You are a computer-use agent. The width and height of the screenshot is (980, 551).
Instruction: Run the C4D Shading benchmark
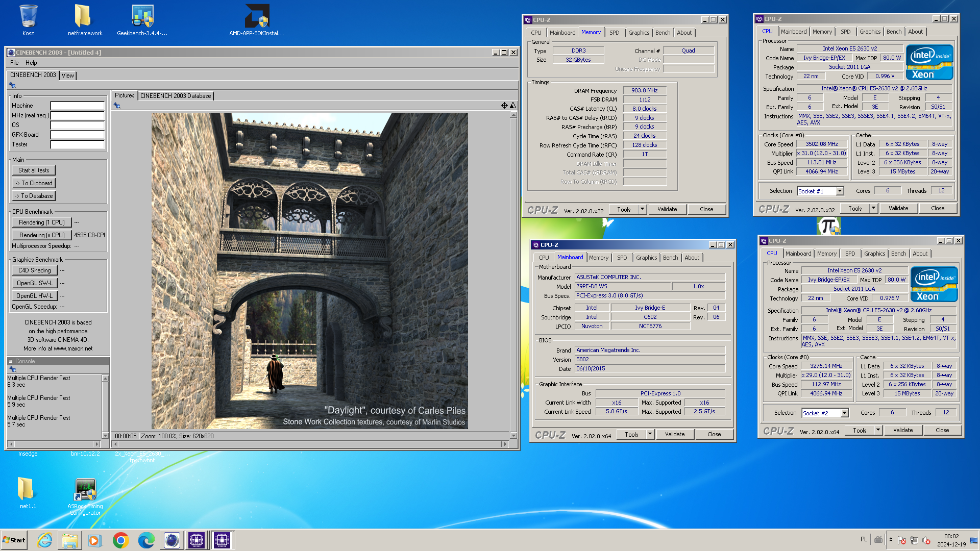click(35, 270)
